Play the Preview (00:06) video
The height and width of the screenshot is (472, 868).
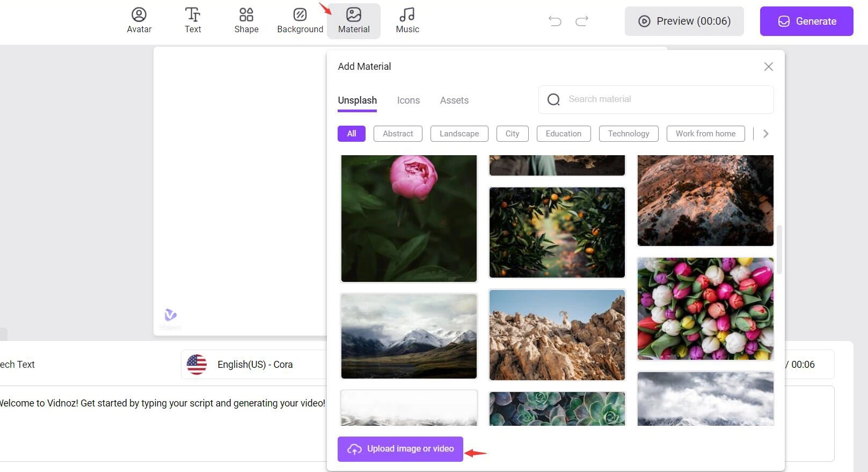(x=684, y=21)
